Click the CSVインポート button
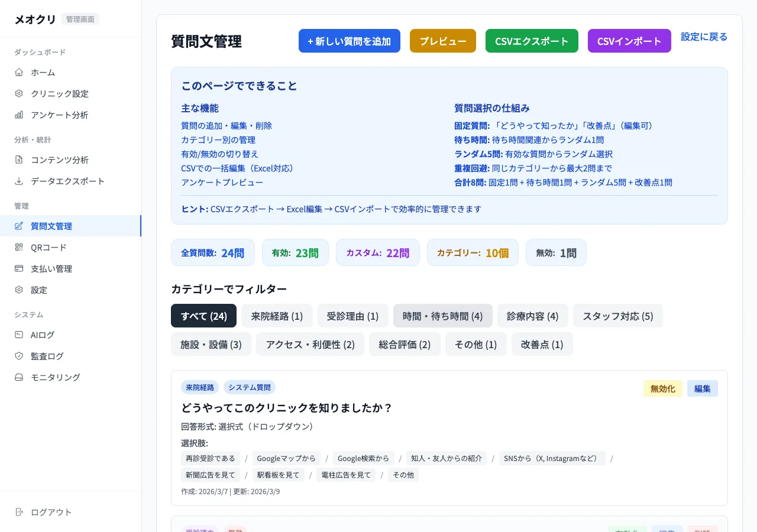Viewport: 757px width, 532px height. point(629,41)
